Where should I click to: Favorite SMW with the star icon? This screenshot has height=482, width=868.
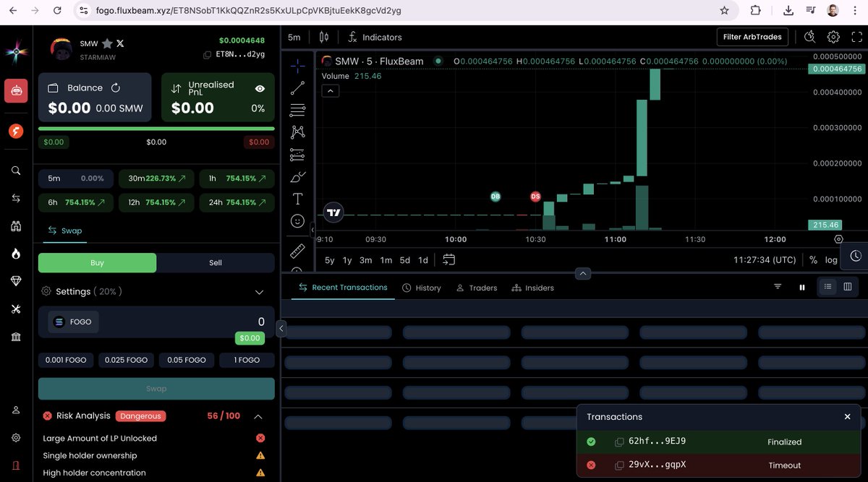(107, 43)
